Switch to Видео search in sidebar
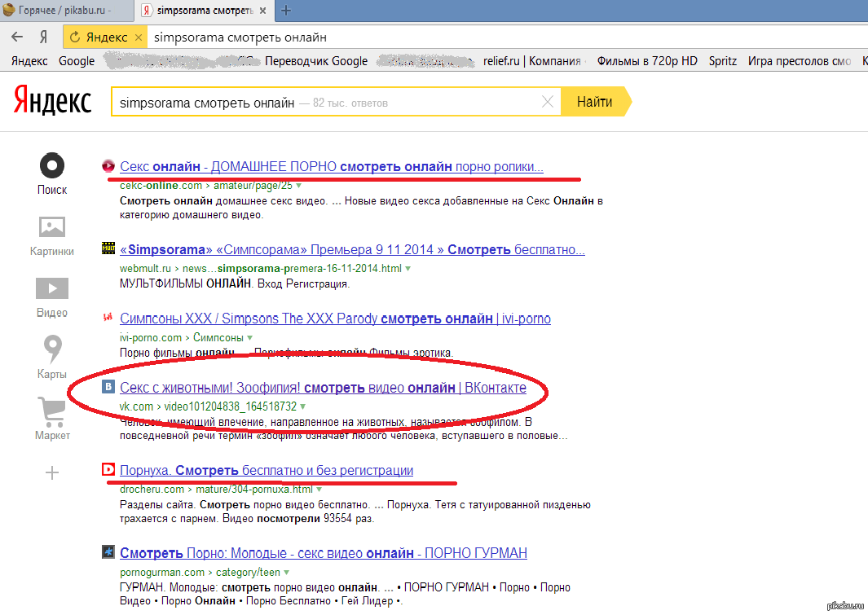The image size is (868, 615). coord(51,288)
